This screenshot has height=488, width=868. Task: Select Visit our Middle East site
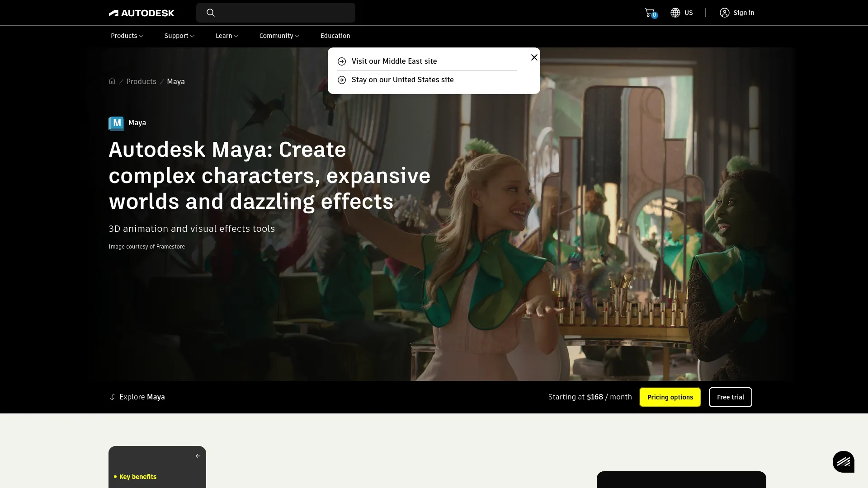(x=394, y=61)
